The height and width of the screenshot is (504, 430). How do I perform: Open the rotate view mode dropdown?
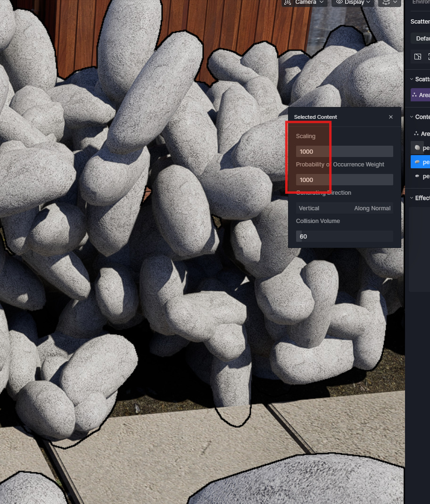tap(389, 2)
